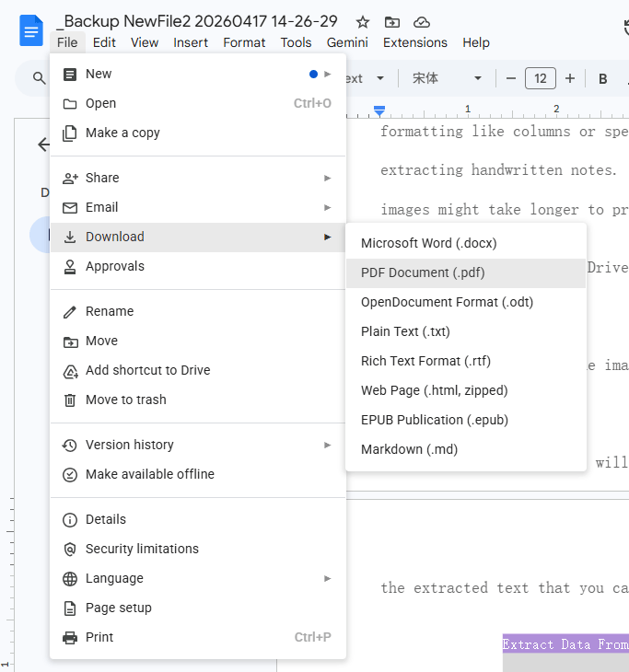
Task: Download as OpenDocument Format (.odt)
Action: 466,303
